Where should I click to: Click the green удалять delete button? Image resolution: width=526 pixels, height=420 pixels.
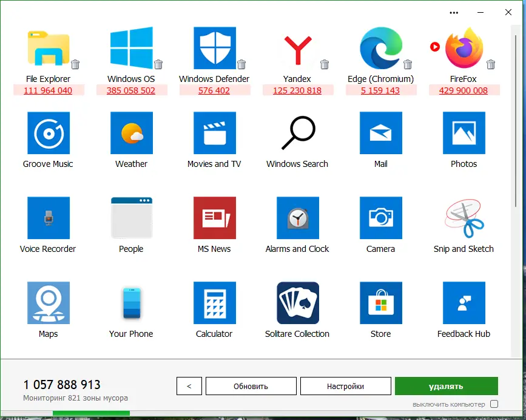[446, 386]
